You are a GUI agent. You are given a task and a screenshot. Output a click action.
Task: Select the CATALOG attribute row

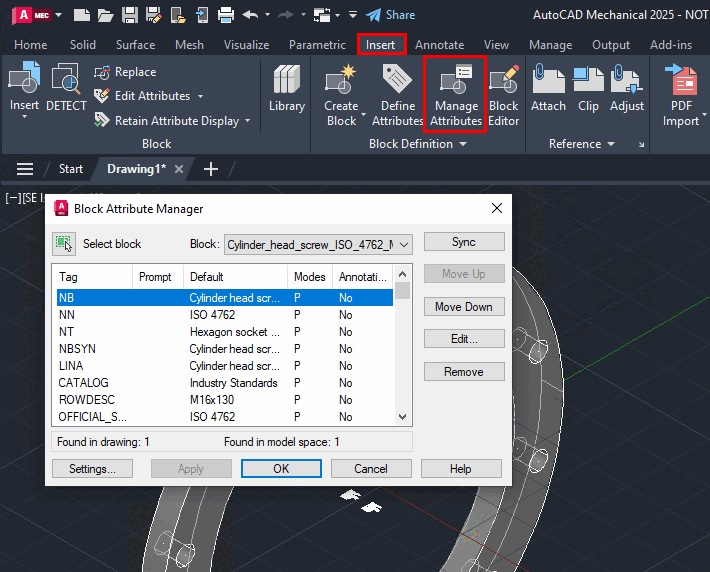point(225,383)
